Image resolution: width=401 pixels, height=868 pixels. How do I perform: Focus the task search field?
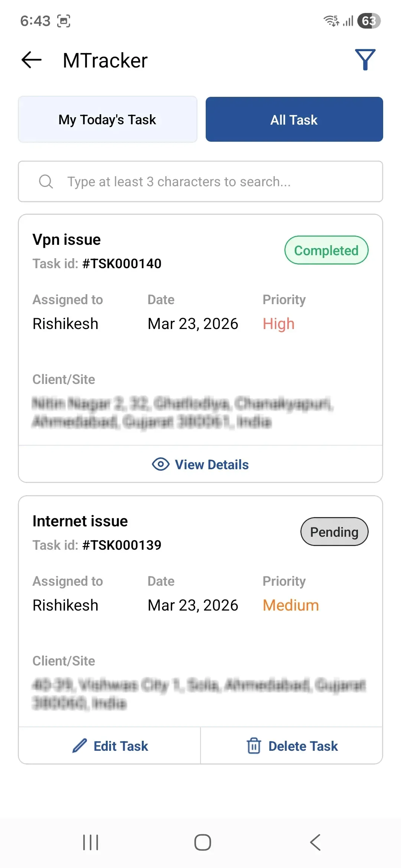[200, 181]
